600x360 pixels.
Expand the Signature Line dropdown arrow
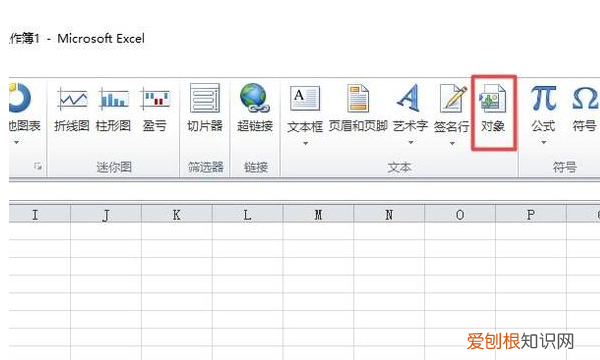pyautogui.click(x=452, y=143)
